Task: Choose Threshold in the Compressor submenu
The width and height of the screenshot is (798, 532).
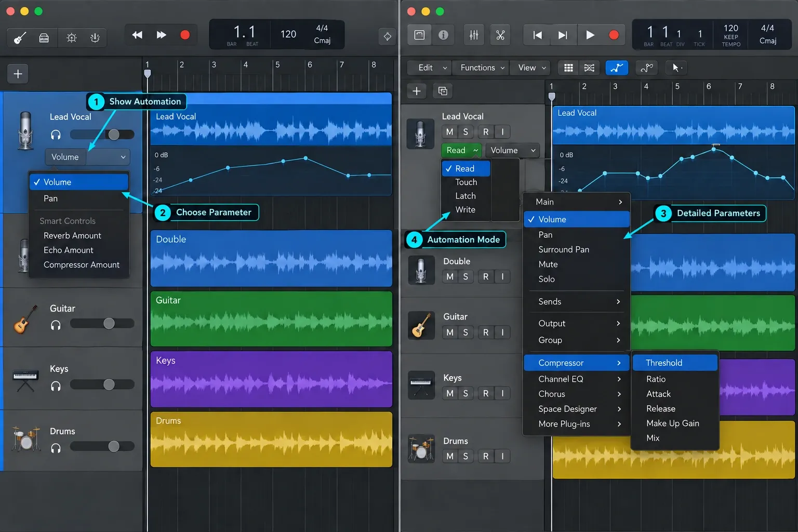Action: click(x=675, y=363)
